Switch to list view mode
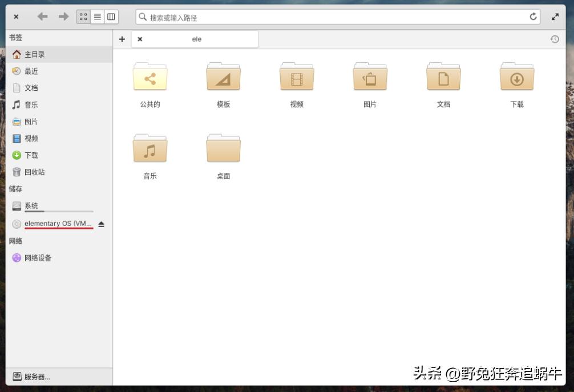Viewport: 574px width, 392px height. click(97, 17)
